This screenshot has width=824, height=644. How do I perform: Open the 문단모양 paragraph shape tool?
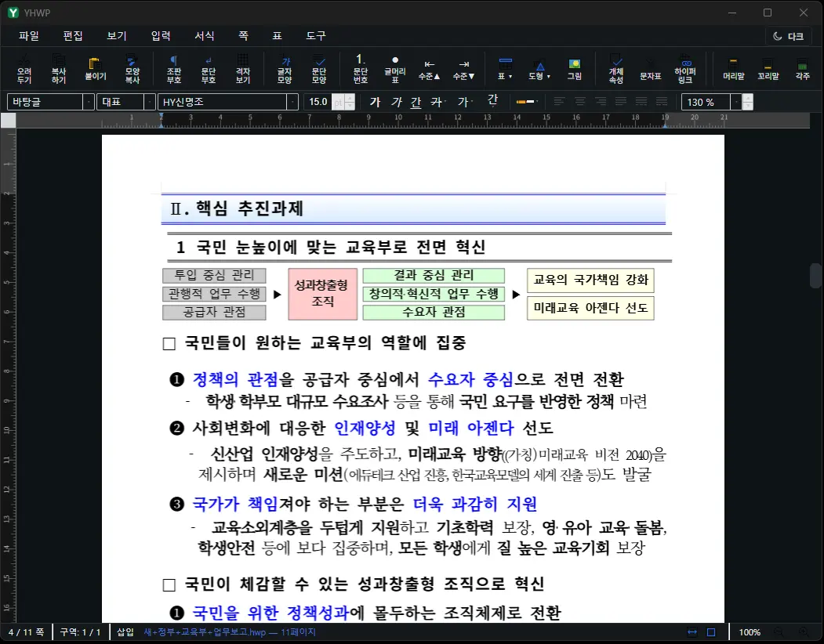pos(319,70)
